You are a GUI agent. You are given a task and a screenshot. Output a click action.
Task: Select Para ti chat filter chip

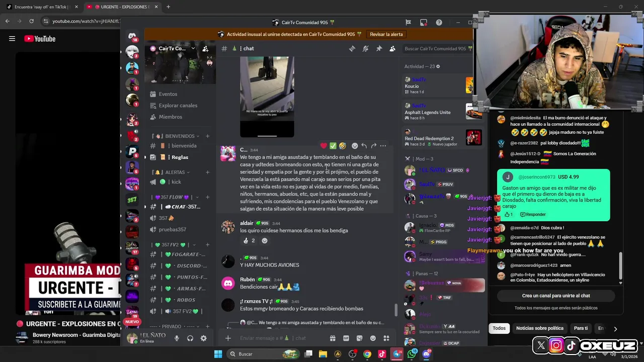581,328
